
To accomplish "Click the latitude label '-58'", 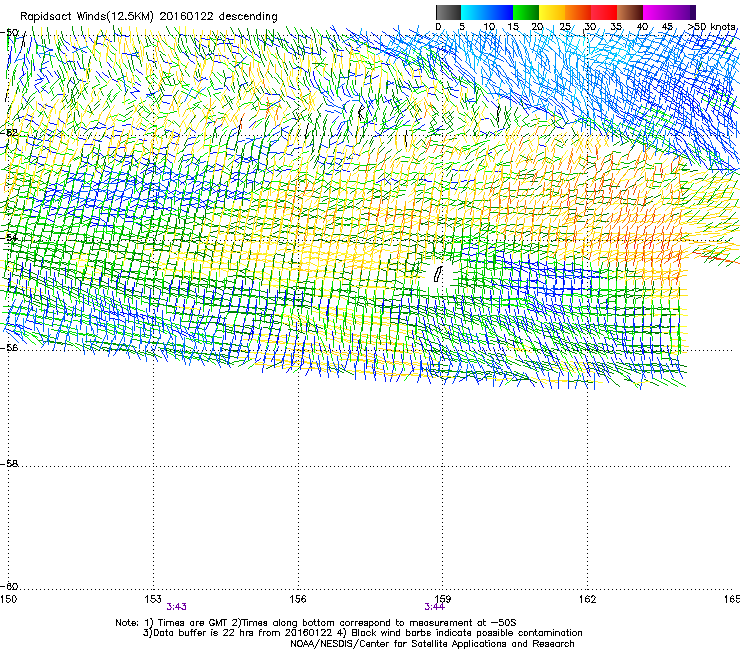I will (9, 464).
